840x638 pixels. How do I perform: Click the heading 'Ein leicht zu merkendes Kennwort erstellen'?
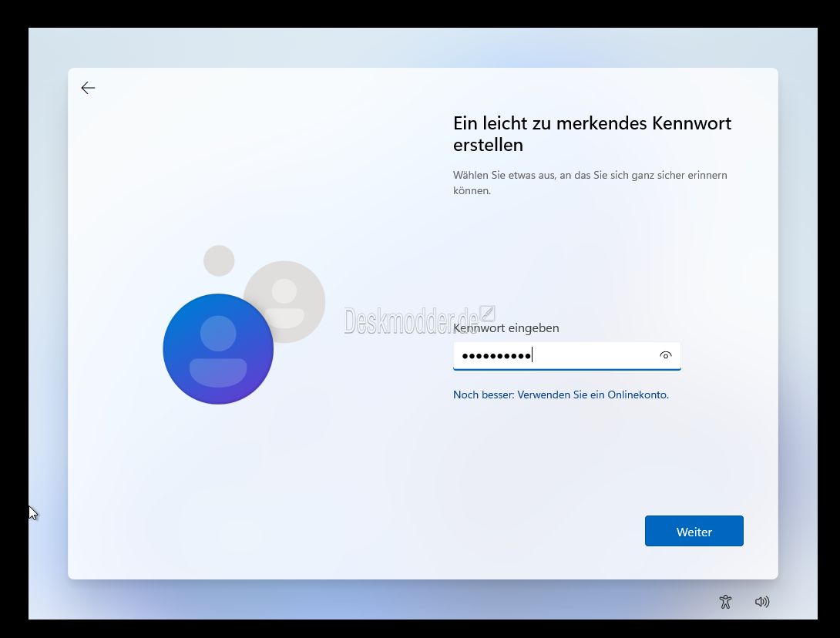(592, 134)
